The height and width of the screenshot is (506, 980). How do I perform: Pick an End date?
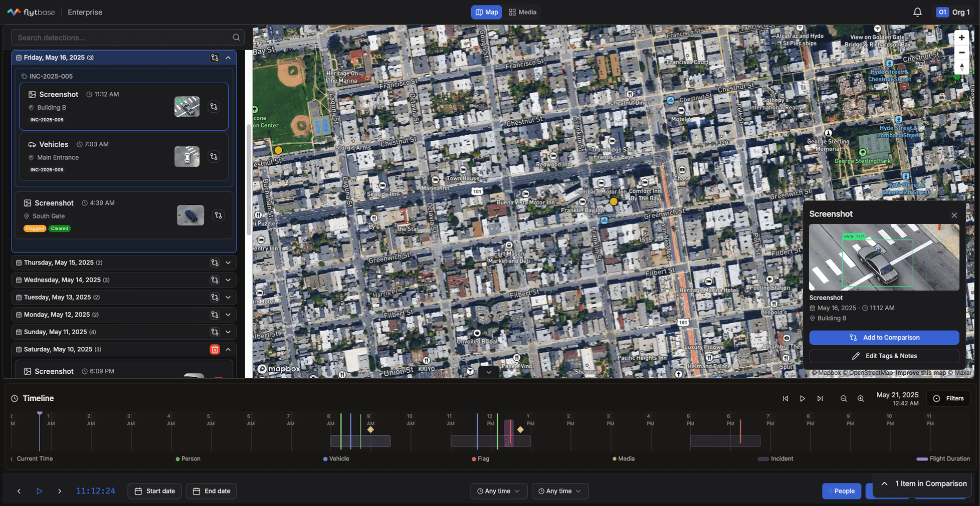211,491
